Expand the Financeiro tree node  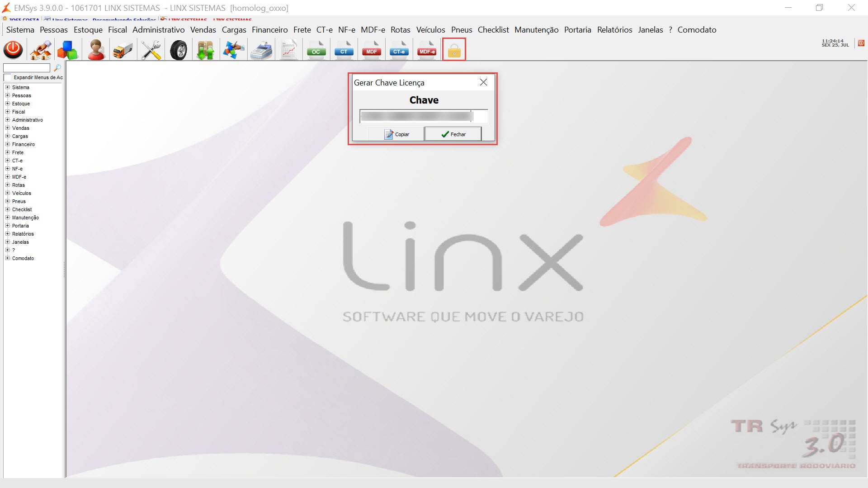coord(7,144)
